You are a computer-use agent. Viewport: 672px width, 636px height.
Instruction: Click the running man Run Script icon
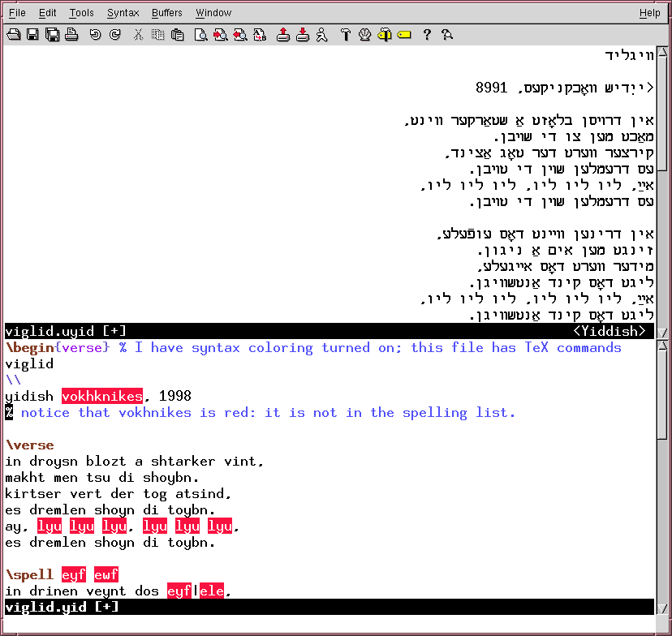pyautogui.click(x=321, y=35)
